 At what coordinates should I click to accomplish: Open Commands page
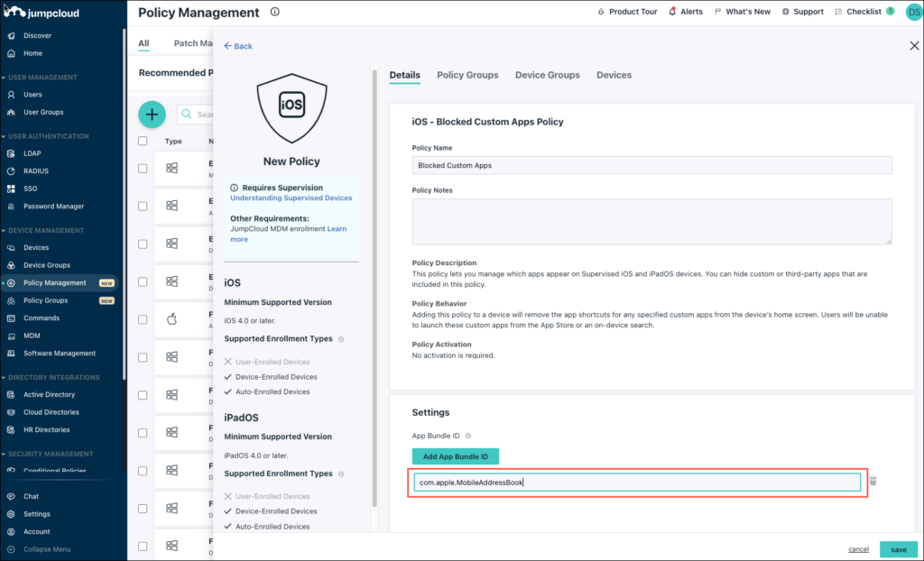(42, 318)
